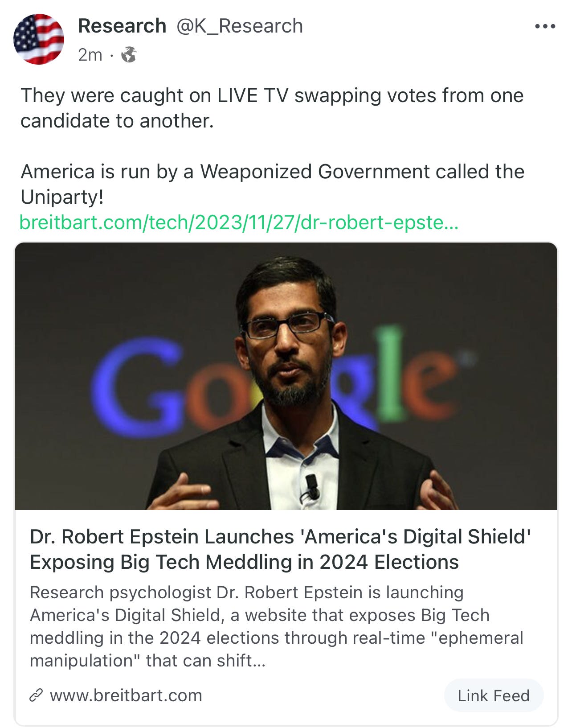Click the Research psychologist article description
572x728 pixels.
pyautogui.click(x=276, y=626)
